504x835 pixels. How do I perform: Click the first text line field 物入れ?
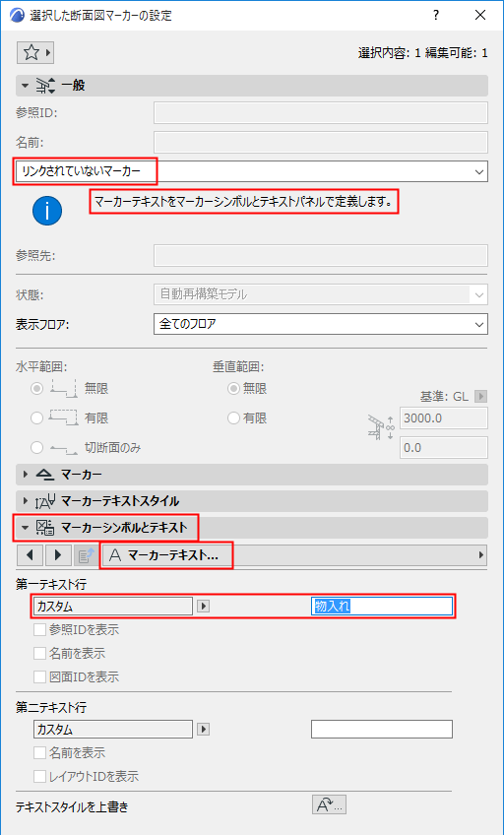click(382, 606)
